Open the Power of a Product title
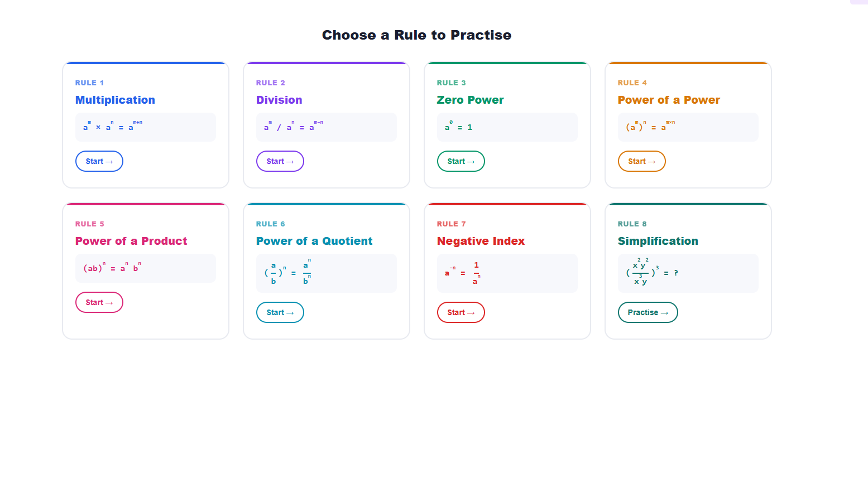Screen dimensions: 868x488 click(x=131, y=241)
